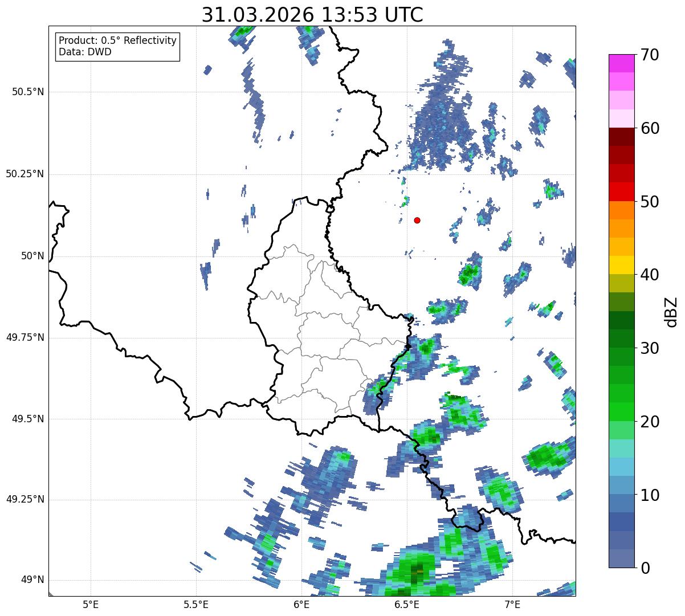Screen dimensions: 685x616
Task: Click the colorbar 40 tick label
Action: [650, 275]
